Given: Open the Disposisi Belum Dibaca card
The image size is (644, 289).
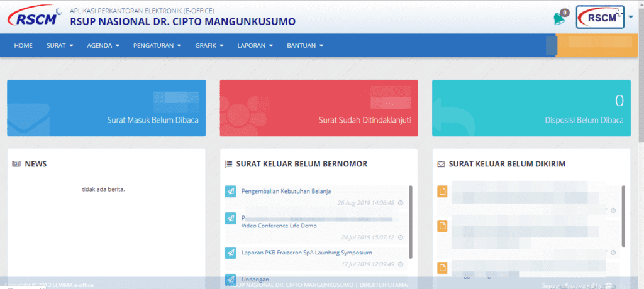Looking at the screenshot, I should click(x=531, y=108).
